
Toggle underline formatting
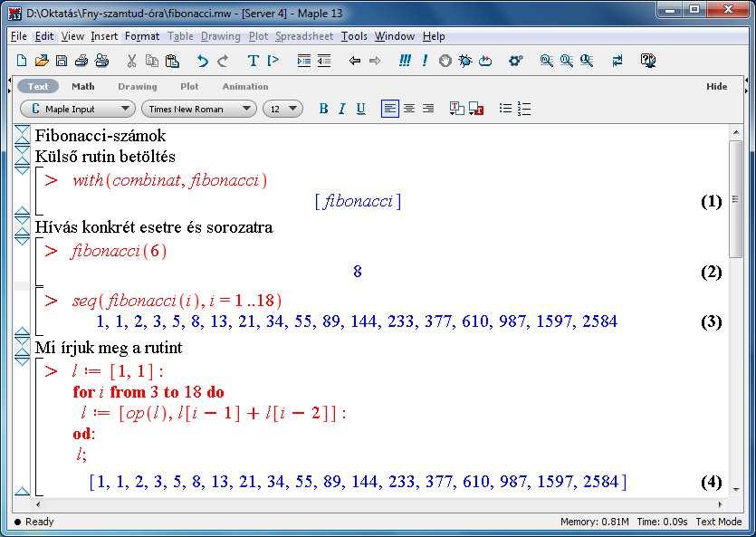pos(360,109)
